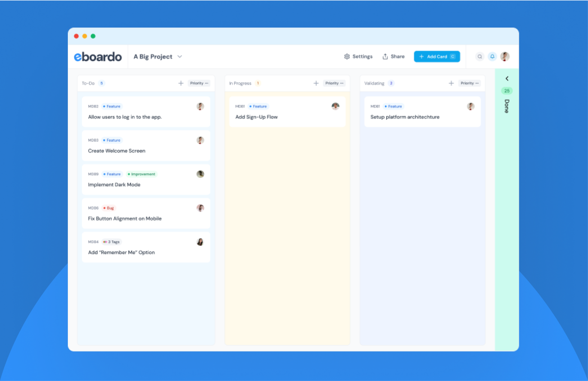Viewport: 588px width, 381px height.
Task: Click the eboardo logo
Action: pos(98,57)
